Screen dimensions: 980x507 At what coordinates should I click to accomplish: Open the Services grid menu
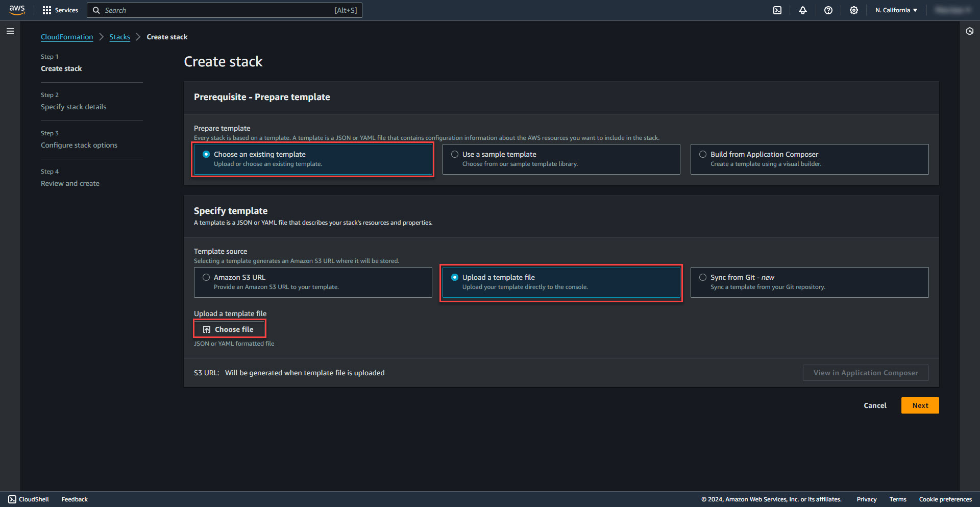point(60,10)
